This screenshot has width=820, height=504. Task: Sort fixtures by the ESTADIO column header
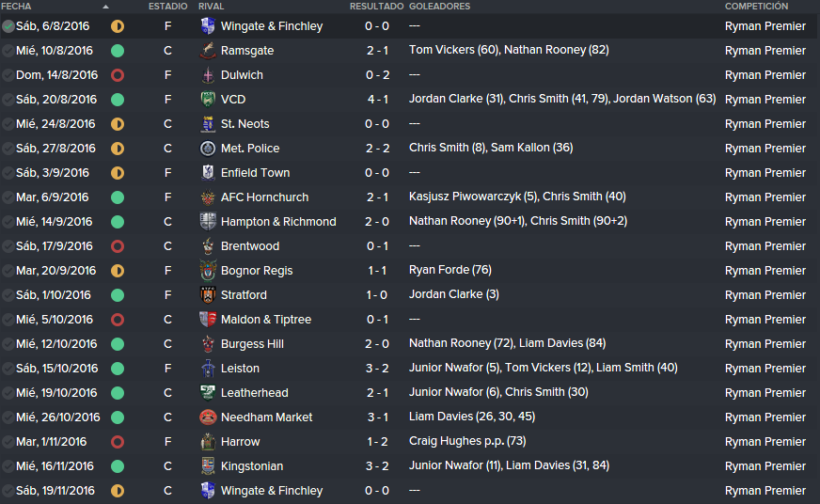(168, 7)
